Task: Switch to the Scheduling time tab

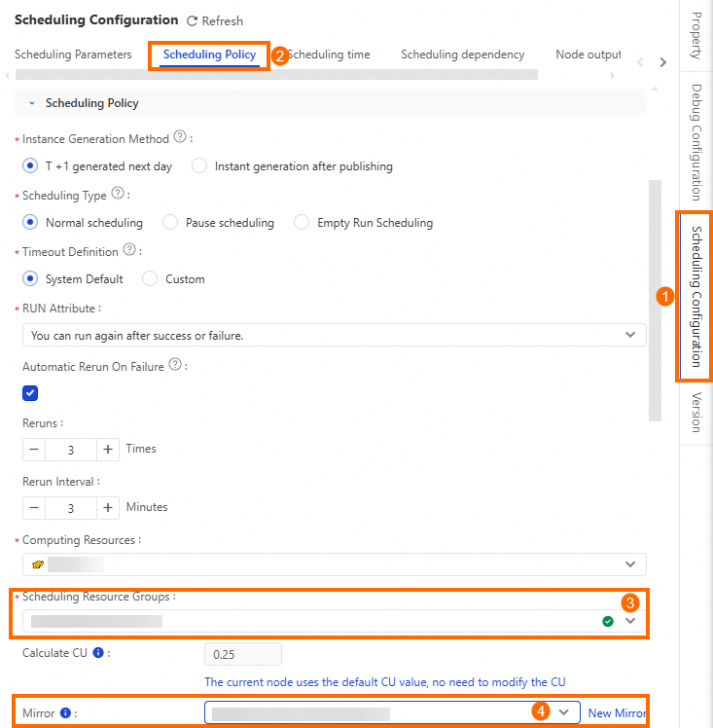Action: pyautogui.click(x=328, y=55)
